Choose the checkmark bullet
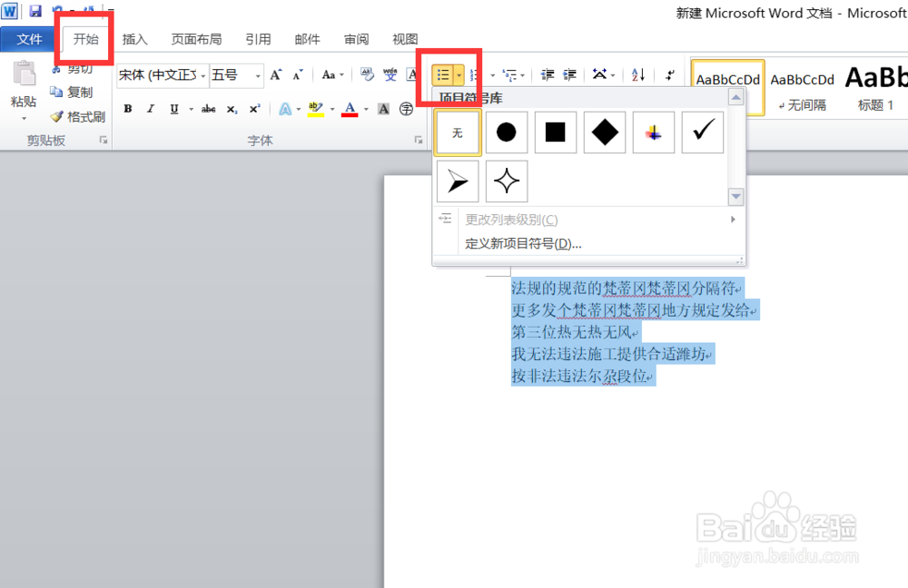This screenshot has width=908, height=588. [703, 132]
